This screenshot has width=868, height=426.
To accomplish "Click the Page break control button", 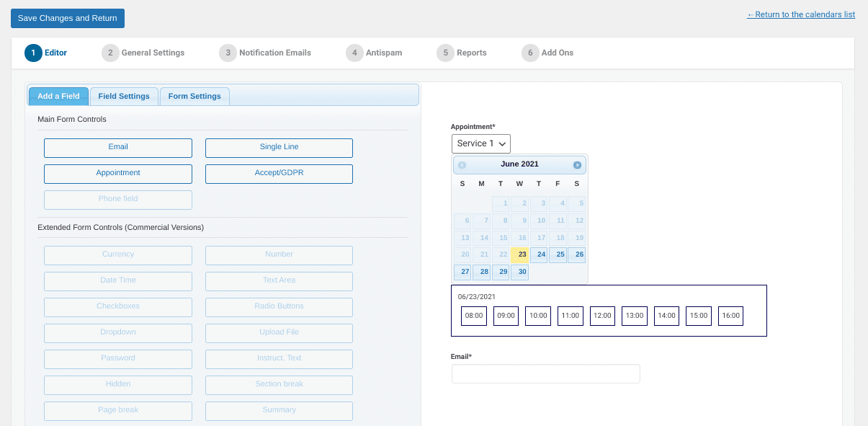I will 118,411.
